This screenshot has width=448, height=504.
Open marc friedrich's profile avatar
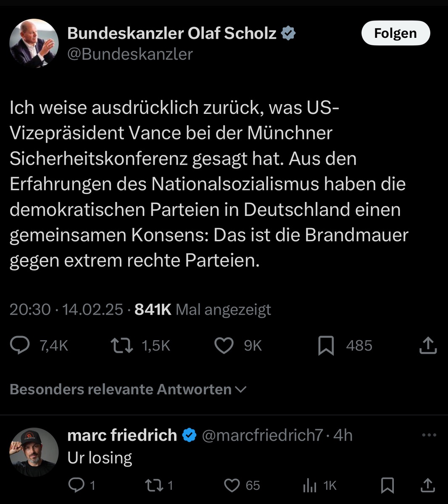(x=34, y=452)
